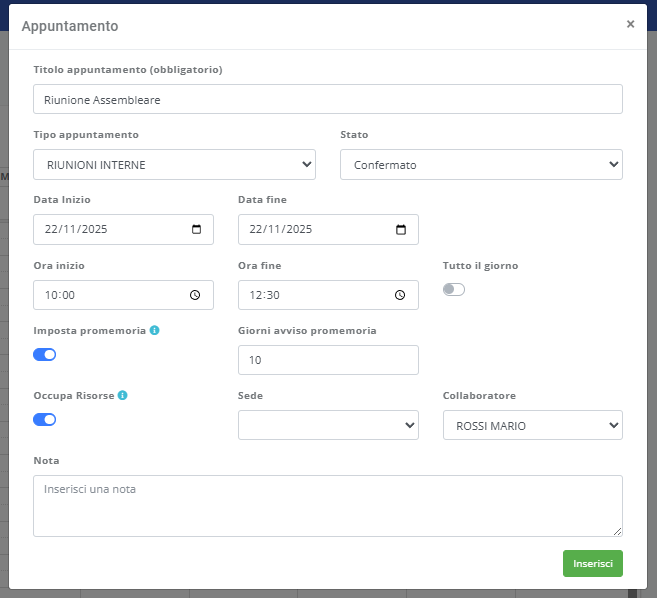This screenshot has width=657, height=598.
Task: Open calendar picker in Data Inizio field
Action: tap(196, 229)
